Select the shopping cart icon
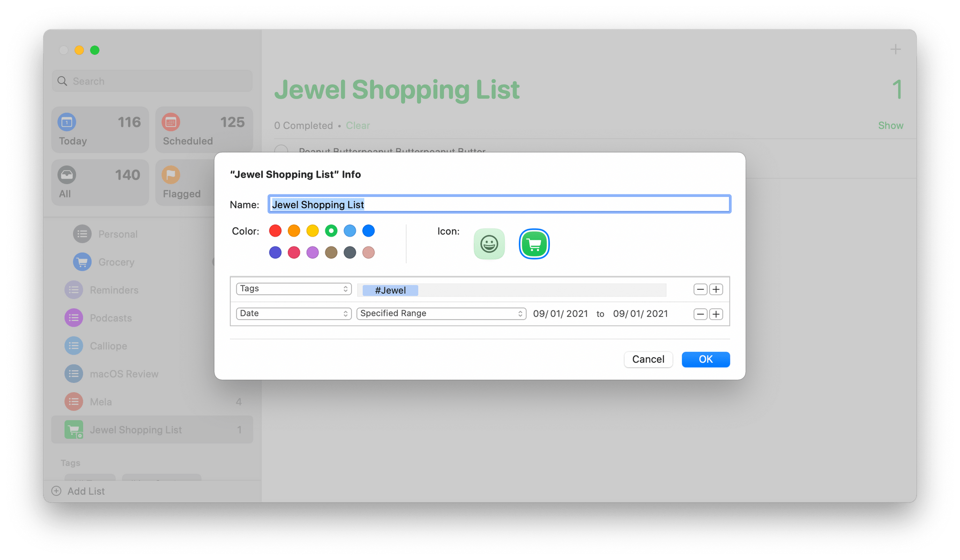This screenshot has height=560, width=960. (533, 244)
